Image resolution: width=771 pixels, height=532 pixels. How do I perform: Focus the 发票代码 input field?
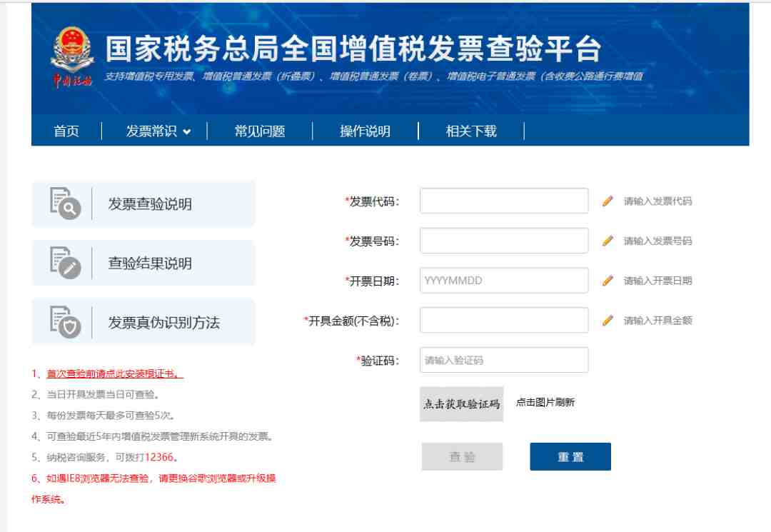(504, 201)
